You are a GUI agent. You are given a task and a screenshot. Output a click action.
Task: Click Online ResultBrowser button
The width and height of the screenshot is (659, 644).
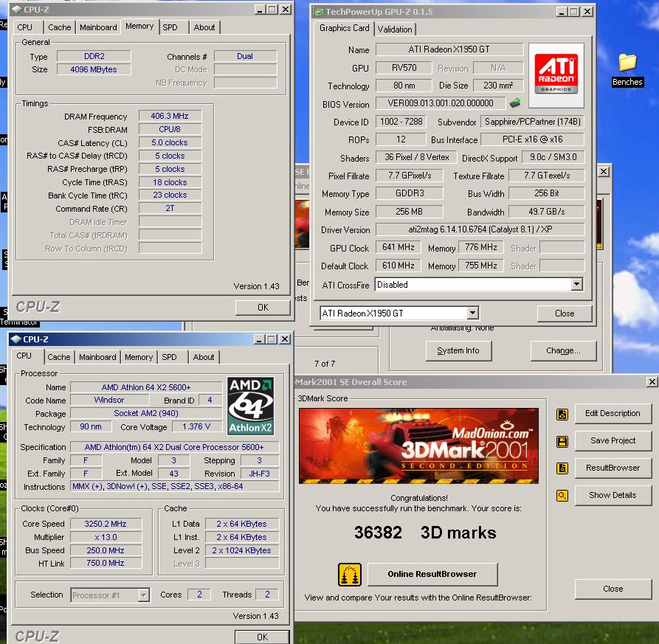[432, 574]
